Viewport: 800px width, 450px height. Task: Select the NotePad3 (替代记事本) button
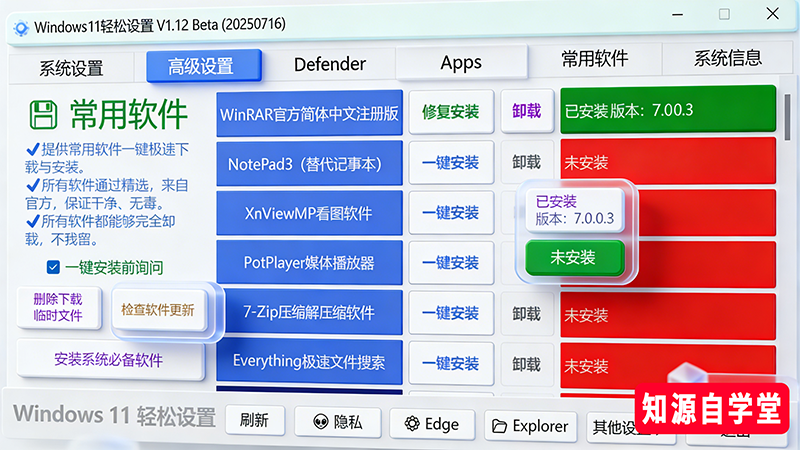tap(309, 164)
